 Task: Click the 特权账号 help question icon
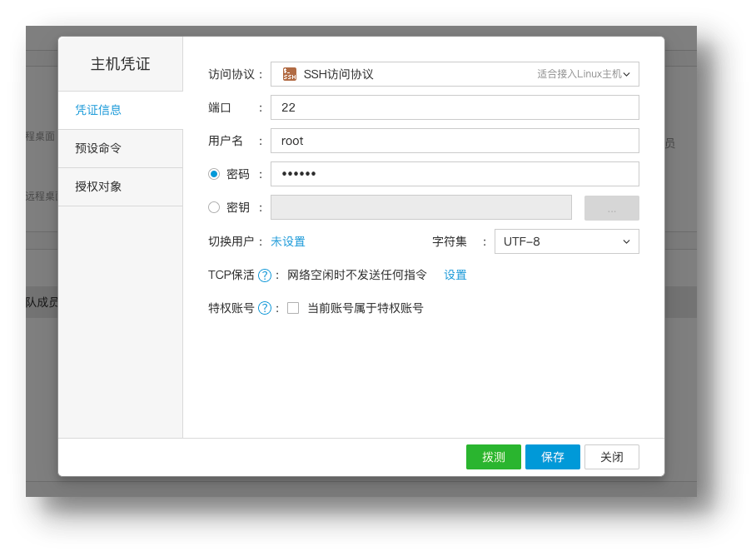tap(265, 308)
